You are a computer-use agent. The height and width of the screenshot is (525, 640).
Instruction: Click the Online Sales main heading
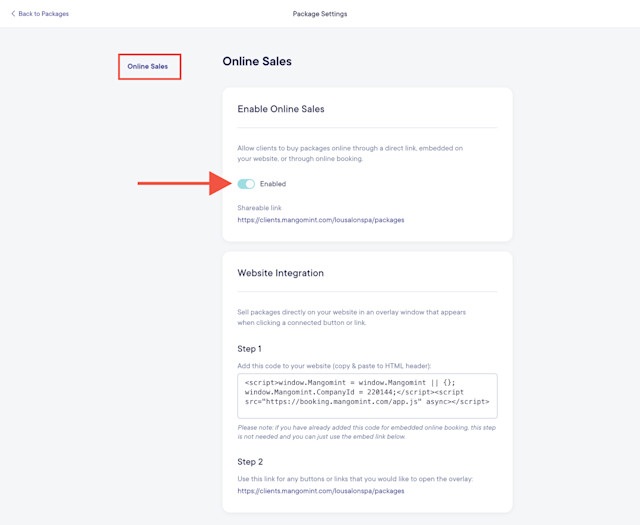point(257,61)
